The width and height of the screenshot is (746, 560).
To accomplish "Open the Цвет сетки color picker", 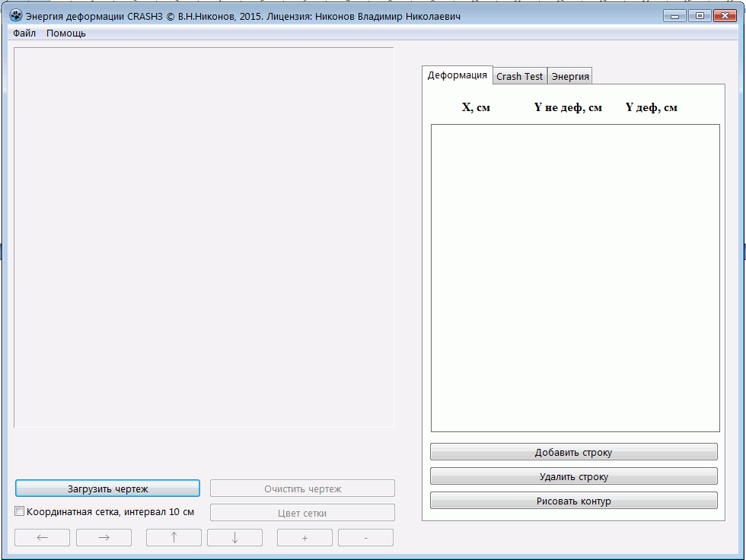I will click(302, 513).
